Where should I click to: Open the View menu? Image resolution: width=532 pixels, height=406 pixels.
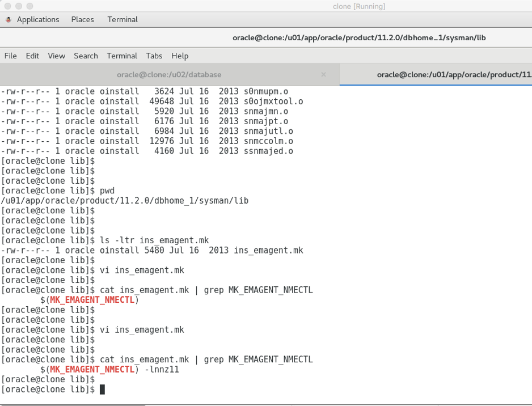pos(56,56)
